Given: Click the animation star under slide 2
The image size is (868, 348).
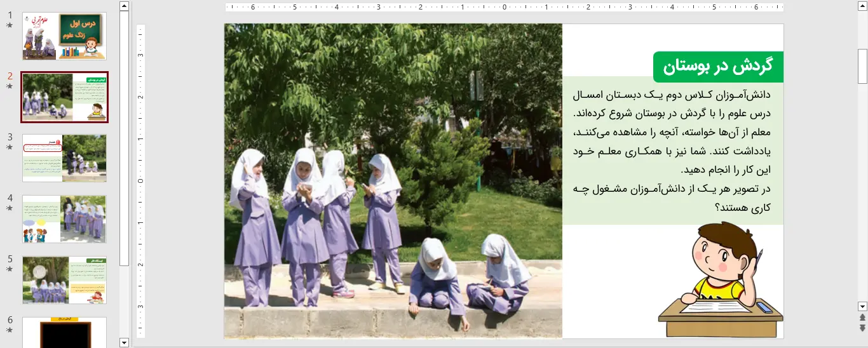Looking at the screenshot, I should (x=10, y=86).
